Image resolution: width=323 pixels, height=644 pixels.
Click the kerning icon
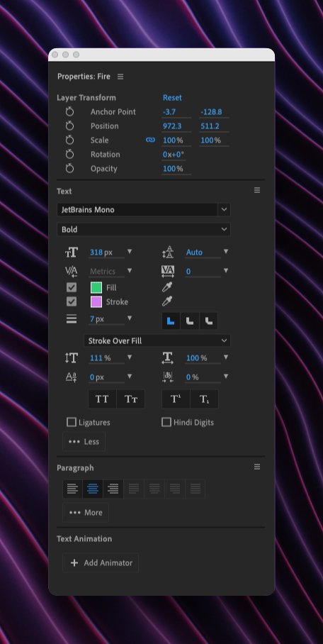72,271
